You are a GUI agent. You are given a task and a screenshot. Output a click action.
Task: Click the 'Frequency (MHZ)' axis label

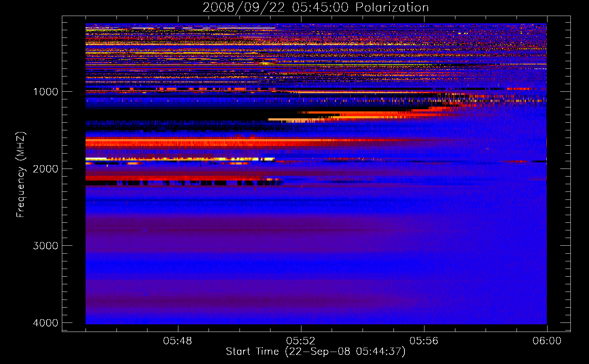[20, 175]
